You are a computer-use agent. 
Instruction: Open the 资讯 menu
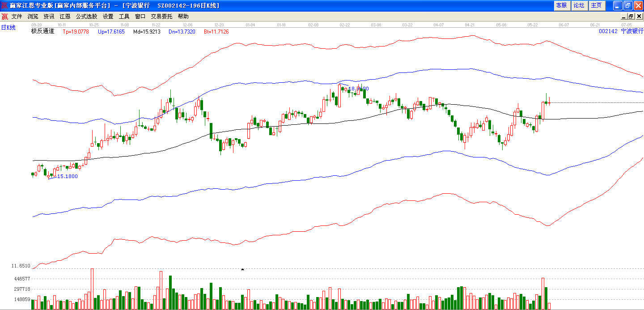[x=49, y=17]
